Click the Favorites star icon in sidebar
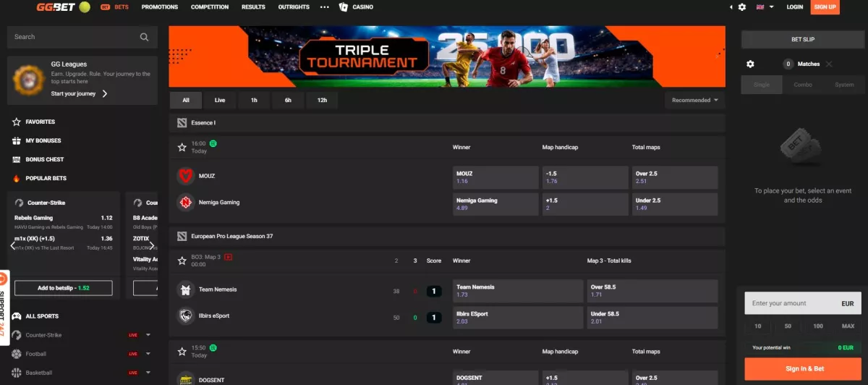Viewport: 868px width, 385px height. (17, 122)
